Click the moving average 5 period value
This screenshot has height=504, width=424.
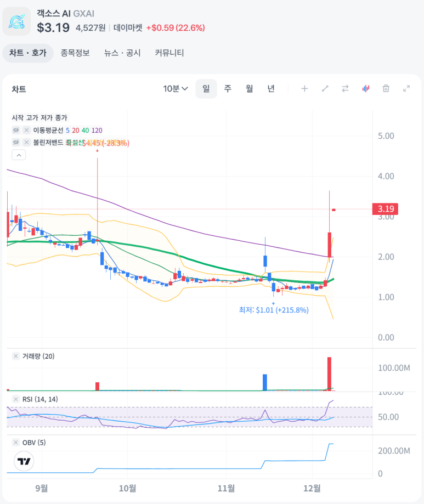(x=67, y=130)
